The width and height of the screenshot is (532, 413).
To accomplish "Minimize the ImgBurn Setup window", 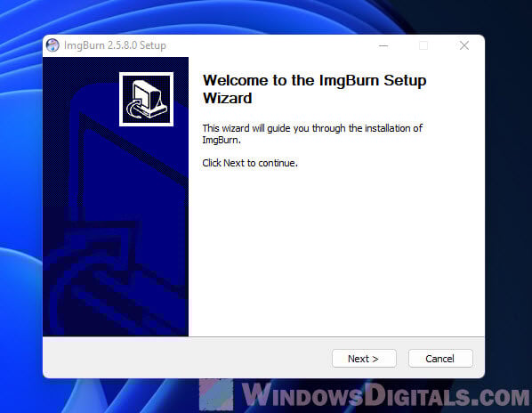I will point(383,45).
